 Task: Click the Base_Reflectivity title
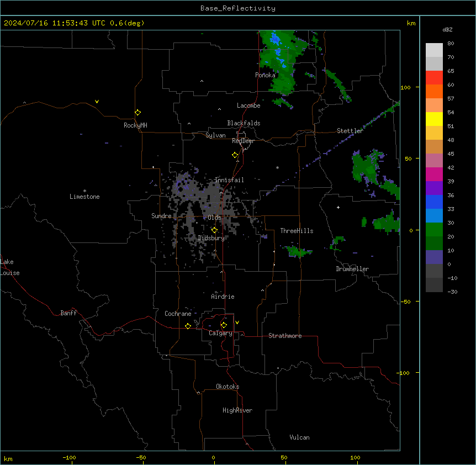click(238, 8)
